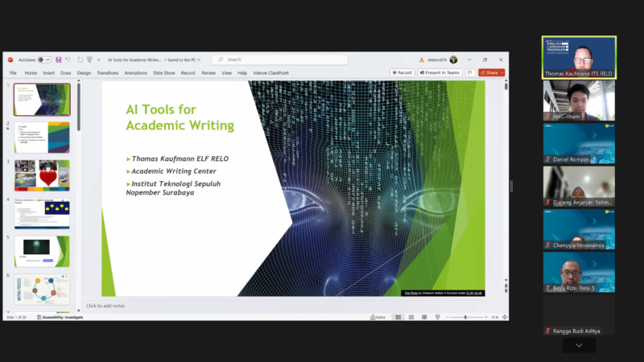
Task: Toggle the Notes pane button
Action: click(x=377, y=317)
